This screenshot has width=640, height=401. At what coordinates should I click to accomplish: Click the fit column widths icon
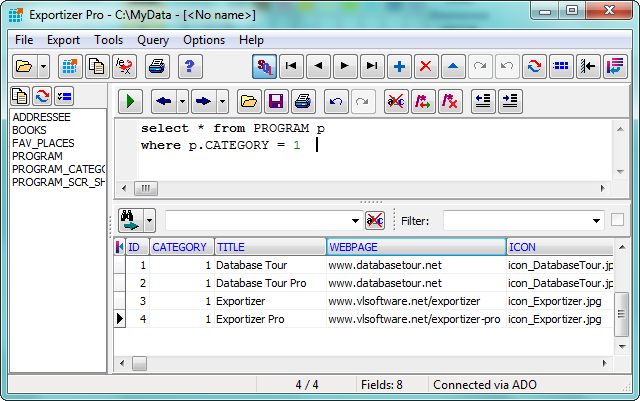click(x=588, y=66)
